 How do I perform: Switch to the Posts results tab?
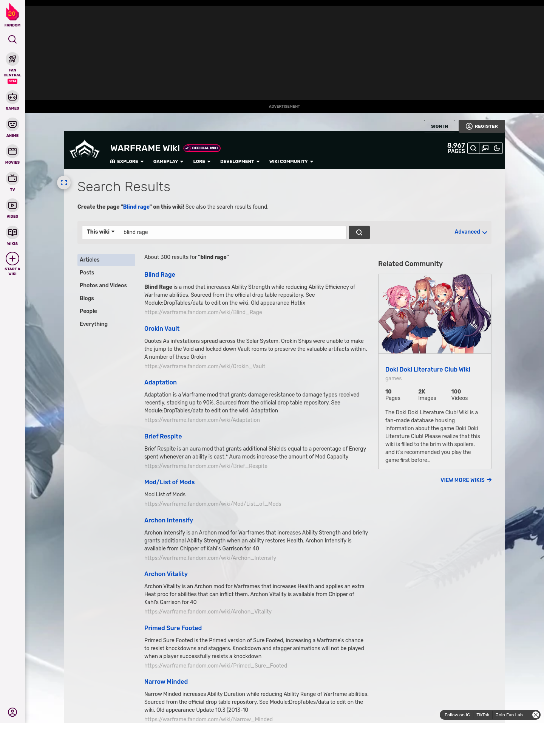coord(87,273)
